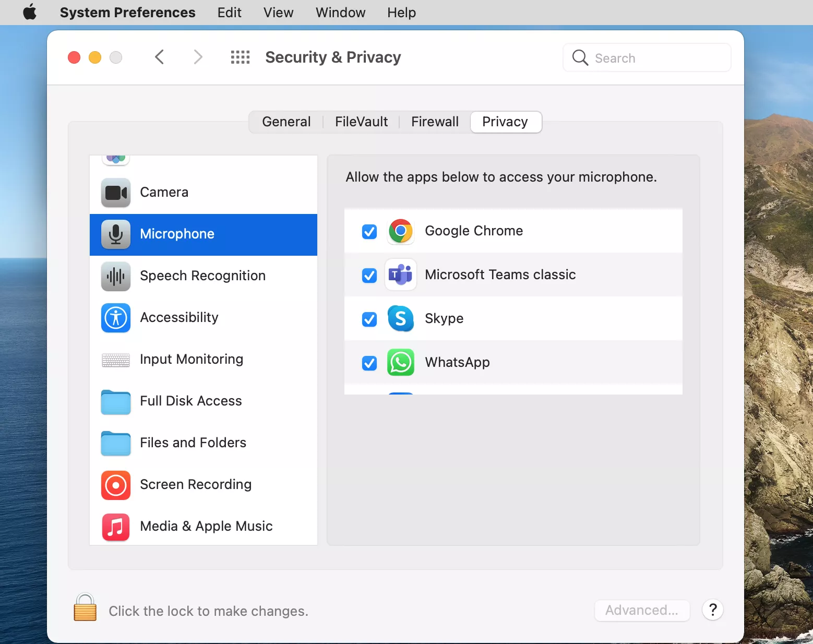Image resolution: width=813 pixels, height=644 pixels.
Task: Click the Advanced... button
Action: [x=642, y=610]
